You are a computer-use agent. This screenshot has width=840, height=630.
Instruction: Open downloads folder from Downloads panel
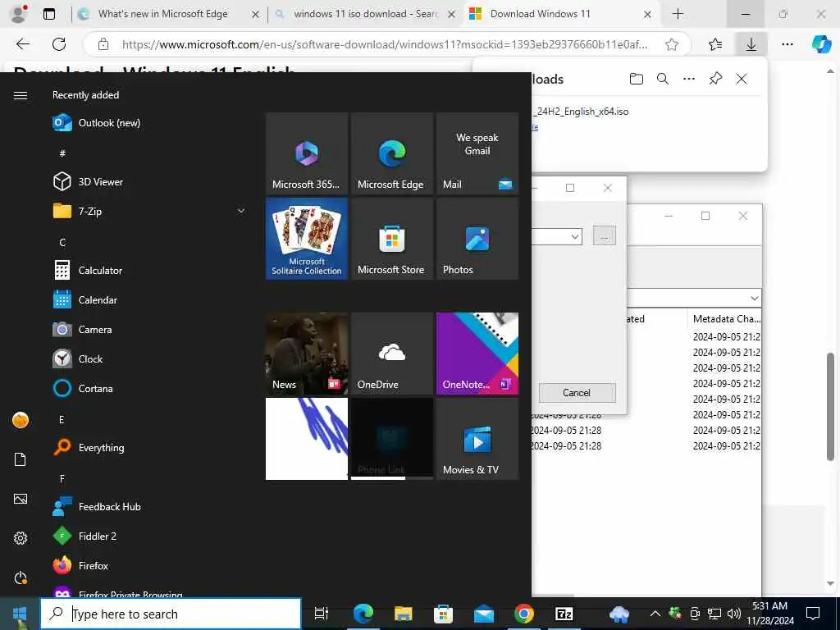636,80
